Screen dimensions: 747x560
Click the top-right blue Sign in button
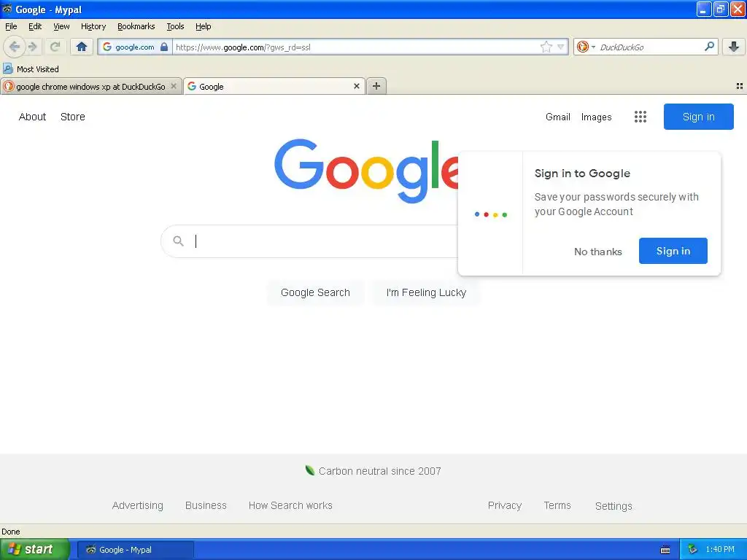(698, 117)
